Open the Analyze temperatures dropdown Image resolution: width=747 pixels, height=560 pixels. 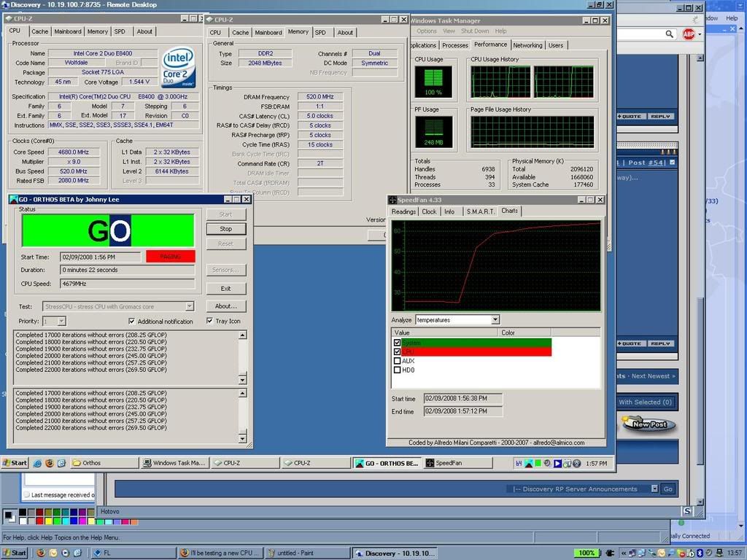click(x=495, y=319)
